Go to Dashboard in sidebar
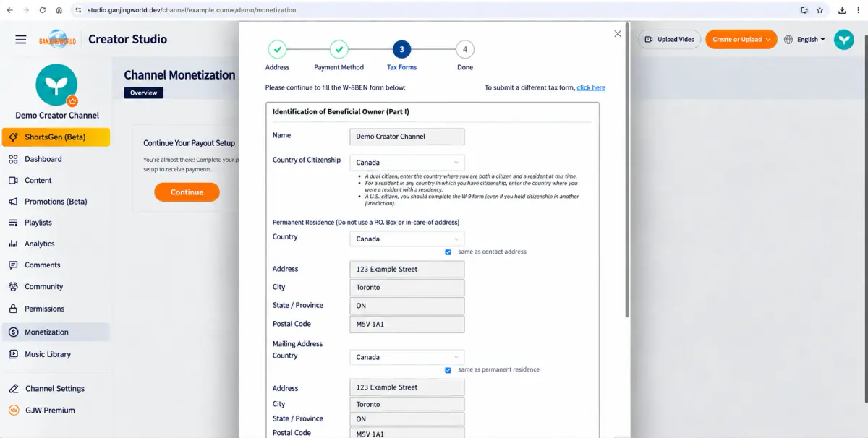The image size is (868, 438). pyautogui.click(x=56, y=159)
